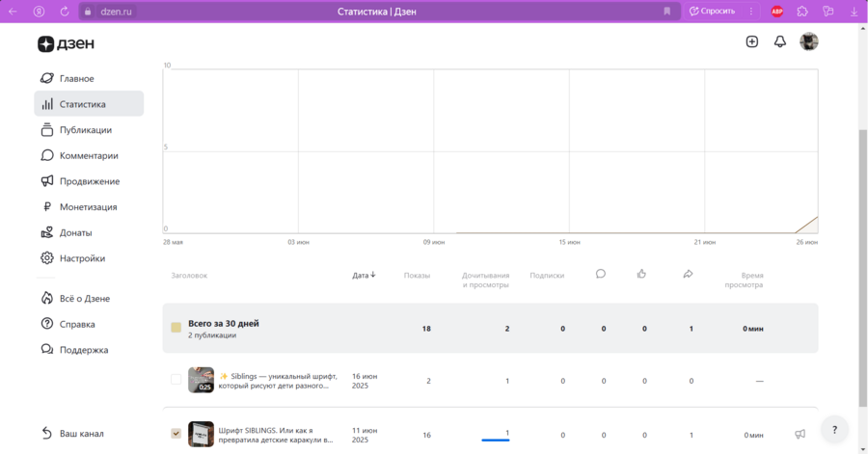Viewport: 868px width, 454px height.
Task: Click the create publication plus icon
Action: (752, 42)
